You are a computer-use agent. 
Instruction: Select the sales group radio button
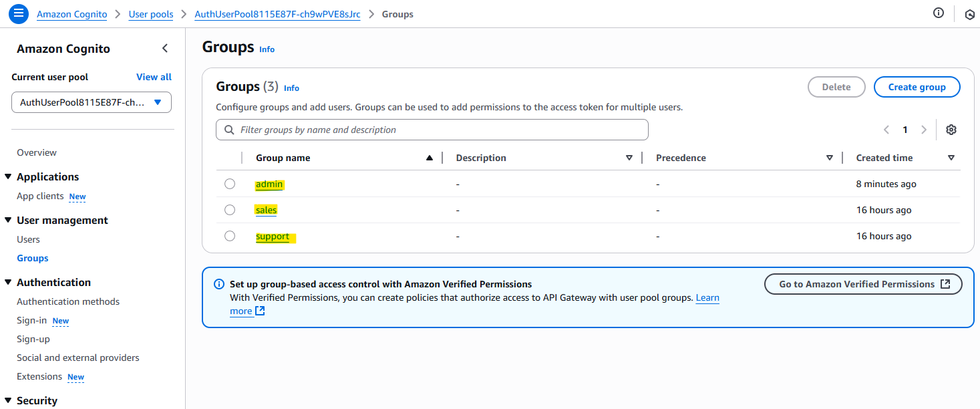tap(230, 210)
